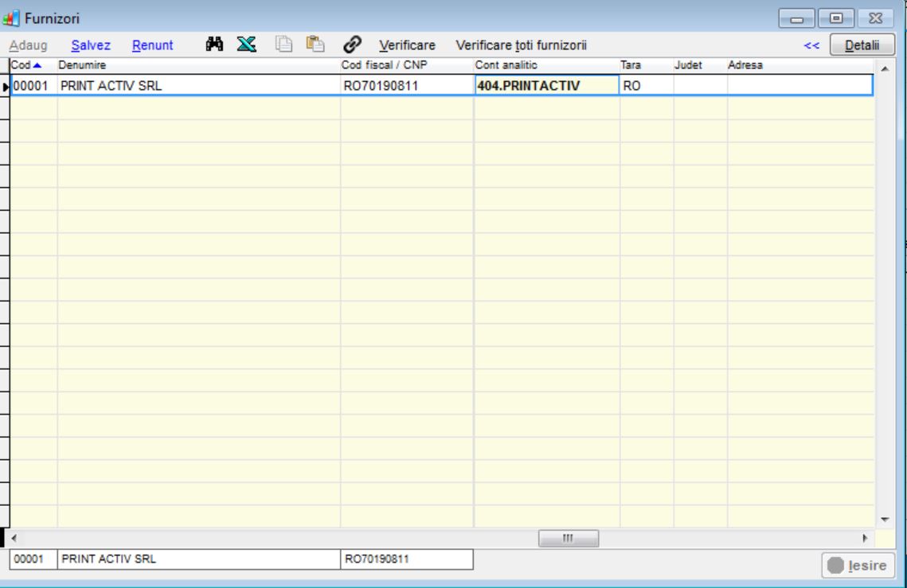Open the Detalii panel button
This screenshot has height=588, width=907.
click(862, 45)
